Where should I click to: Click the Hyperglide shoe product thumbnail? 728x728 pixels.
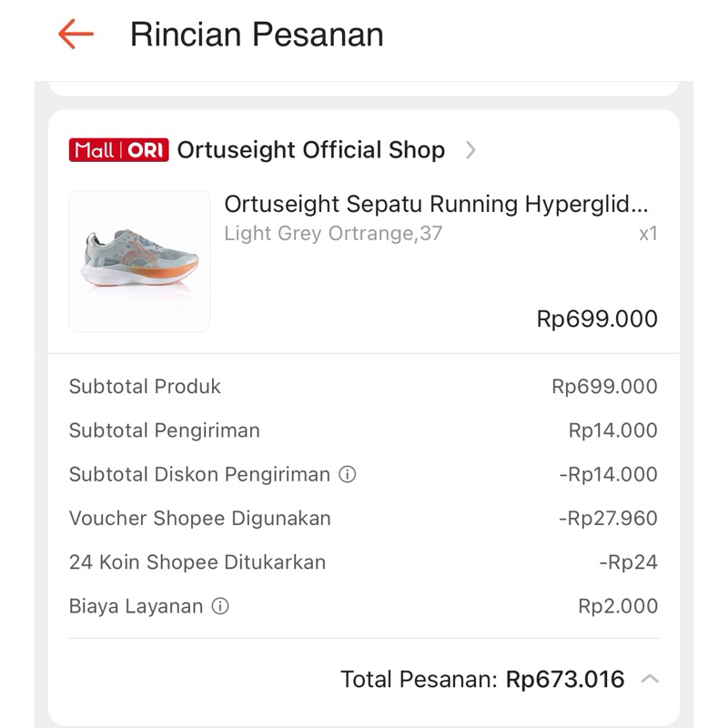(139, 261)
